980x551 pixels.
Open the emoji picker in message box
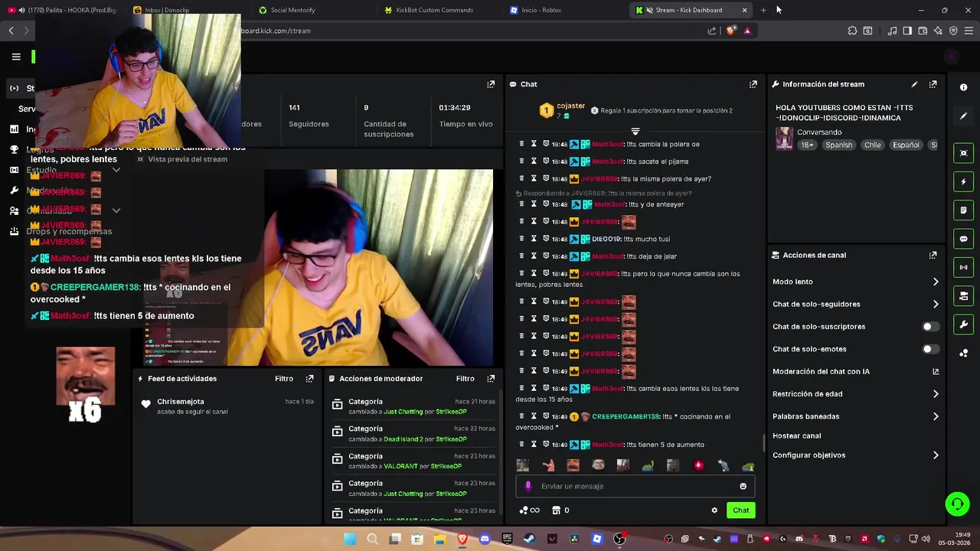coord(743,487)
